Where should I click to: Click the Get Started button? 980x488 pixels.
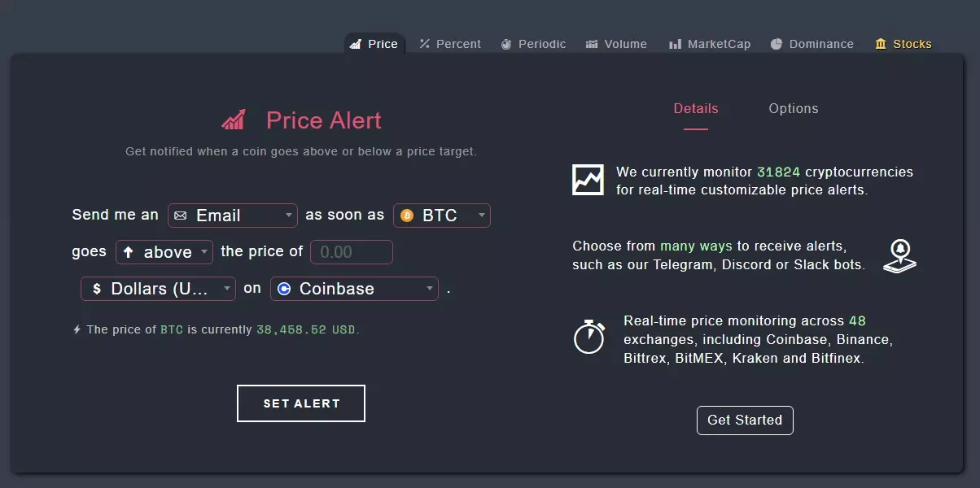[745, 420]
